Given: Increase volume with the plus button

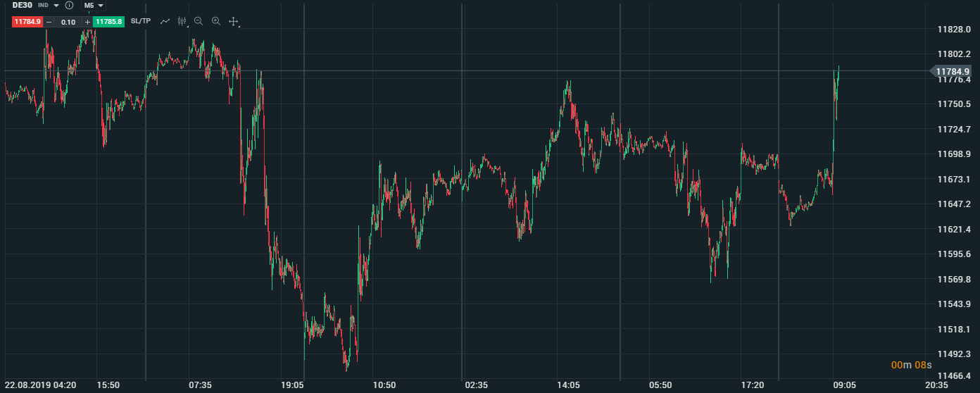Looking at the screenshot, I should [87, 22].
